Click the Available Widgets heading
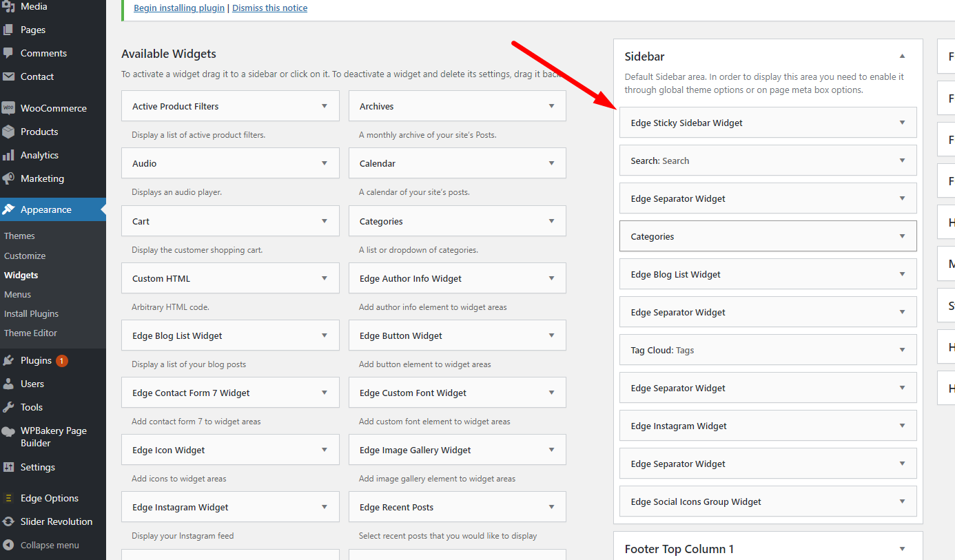Screen dimensions: 955x560 169,54
